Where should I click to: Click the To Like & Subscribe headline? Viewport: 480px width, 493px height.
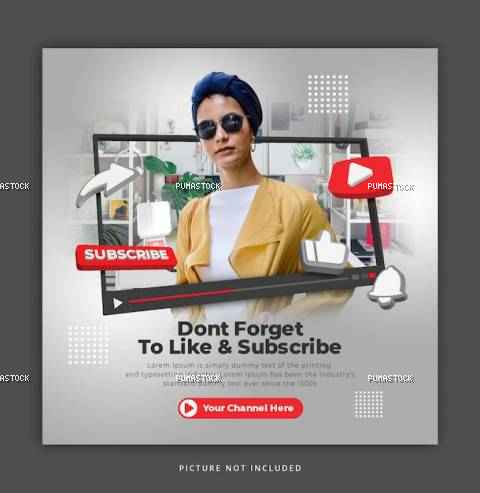click(240, 347)
